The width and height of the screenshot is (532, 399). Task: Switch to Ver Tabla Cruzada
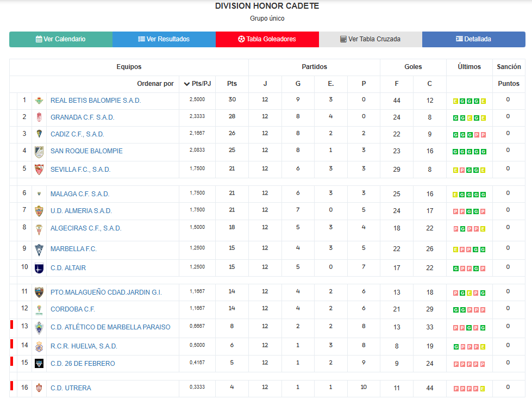pos(371,39)
